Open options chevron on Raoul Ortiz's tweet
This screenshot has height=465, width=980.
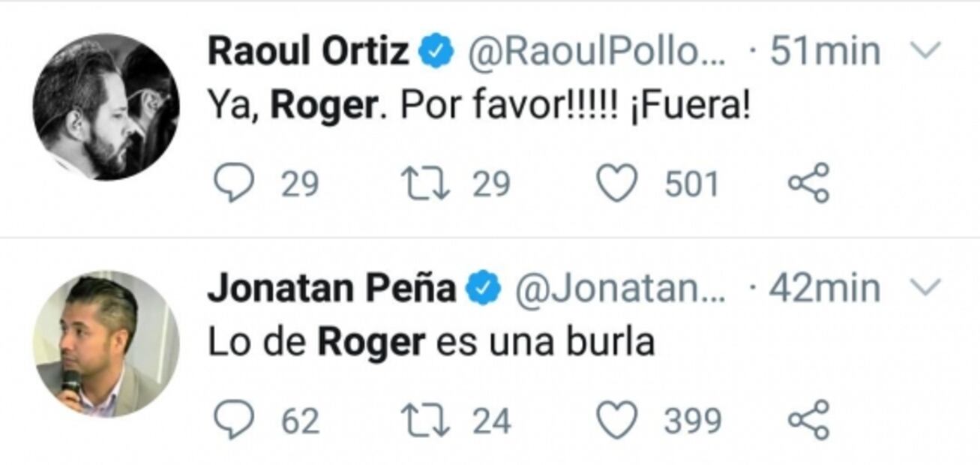928,52
